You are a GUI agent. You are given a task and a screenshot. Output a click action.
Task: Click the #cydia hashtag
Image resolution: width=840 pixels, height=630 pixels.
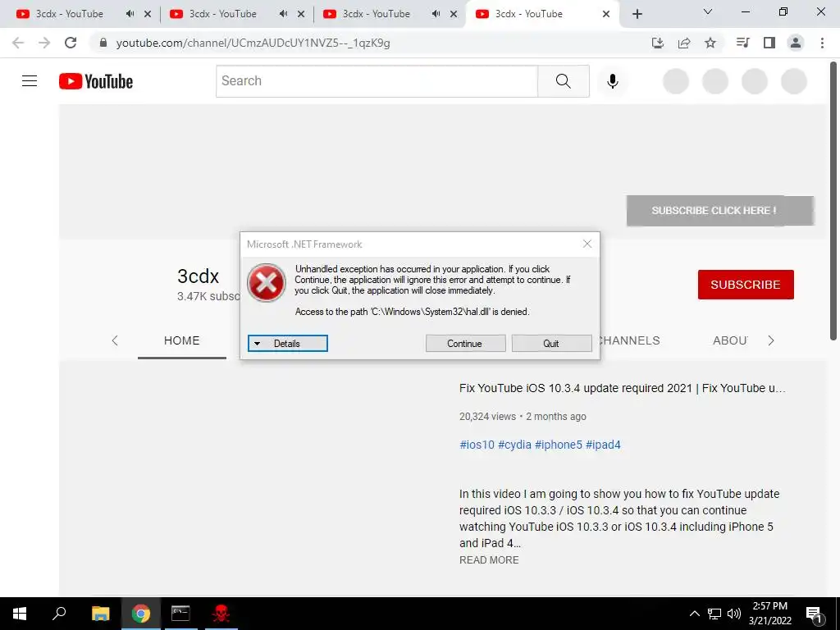pyautogui.click(x=515, y=445)
